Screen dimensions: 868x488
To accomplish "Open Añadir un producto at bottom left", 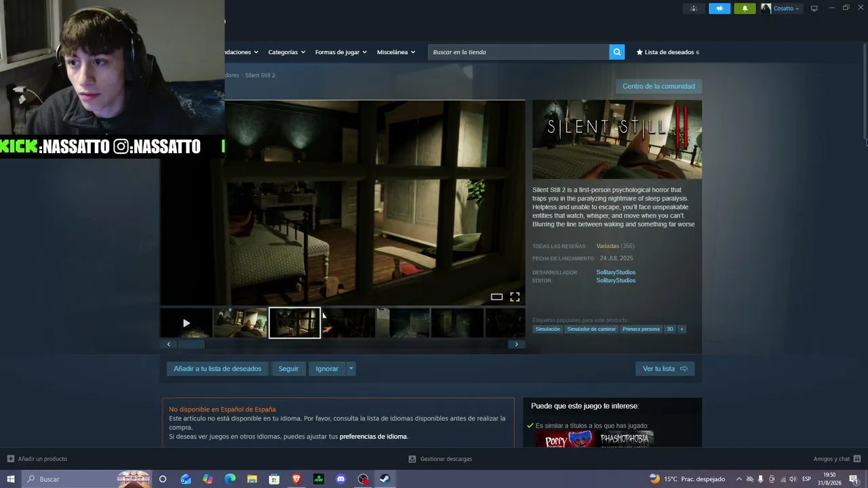I will pyautogui.click(x=37, y=459).
